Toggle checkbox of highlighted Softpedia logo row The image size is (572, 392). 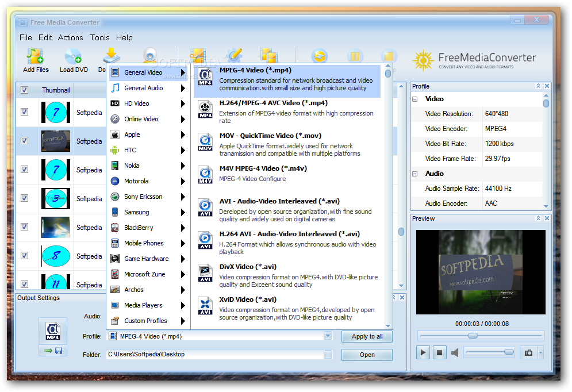[x=25, y=141]
